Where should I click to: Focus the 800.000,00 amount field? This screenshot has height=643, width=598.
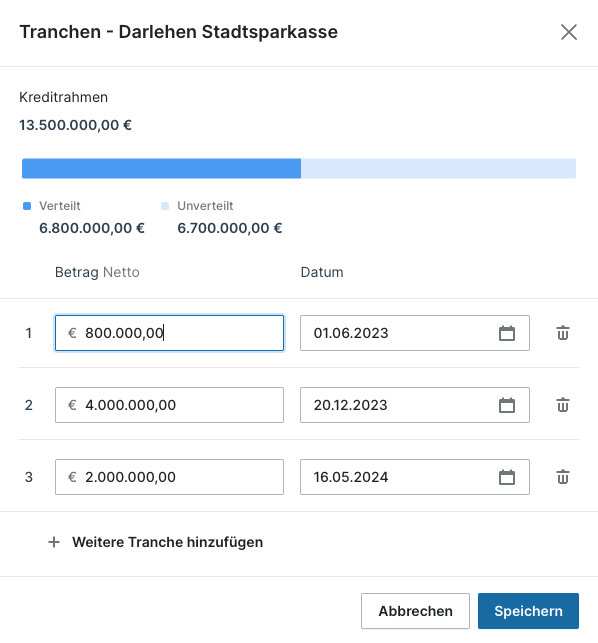click(x=169, y=333)
